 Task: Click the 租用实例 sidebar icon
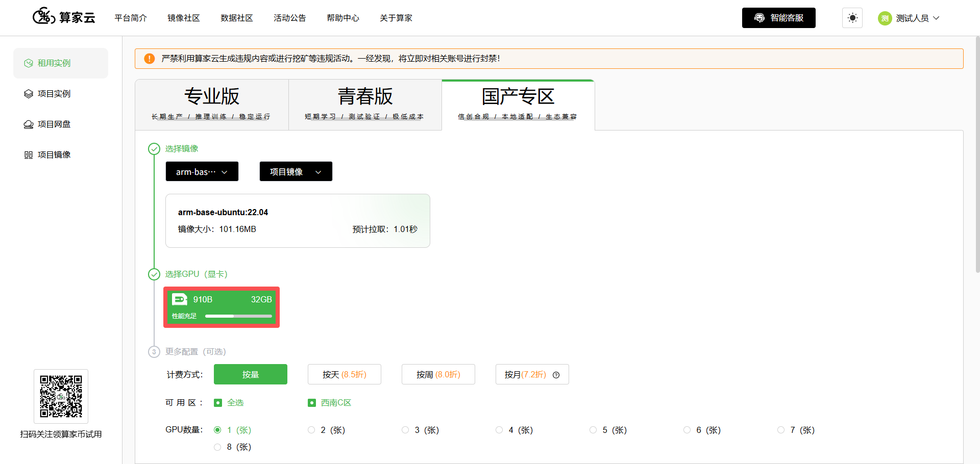(29, 63)
